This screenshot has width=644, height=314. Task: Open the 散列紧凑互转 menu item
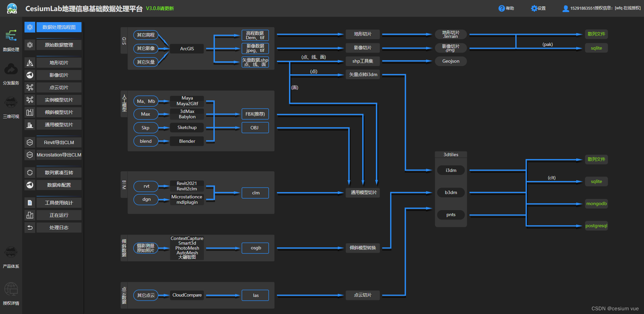[x=59, y=173]
